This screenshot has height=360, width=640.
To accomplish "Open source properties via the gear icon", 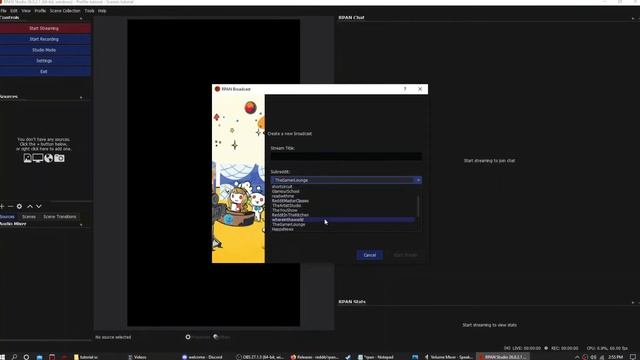I will pyautogui.click(x=19, y=207).
